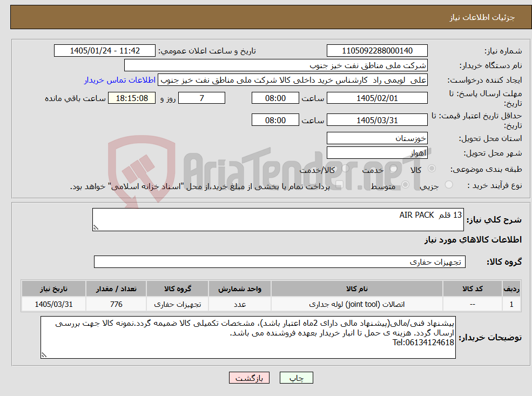The image size is (532, 396).
Task: Click the resize handle of description box
Action: 96,227
